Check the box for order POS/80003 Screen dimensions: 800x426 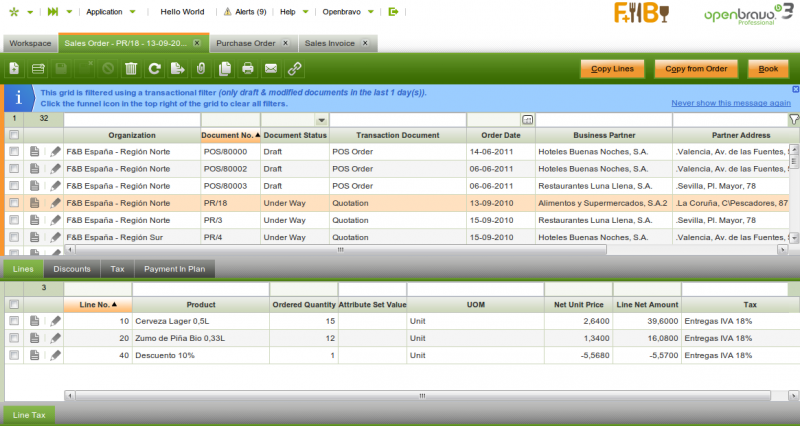[x=14, y=186]
